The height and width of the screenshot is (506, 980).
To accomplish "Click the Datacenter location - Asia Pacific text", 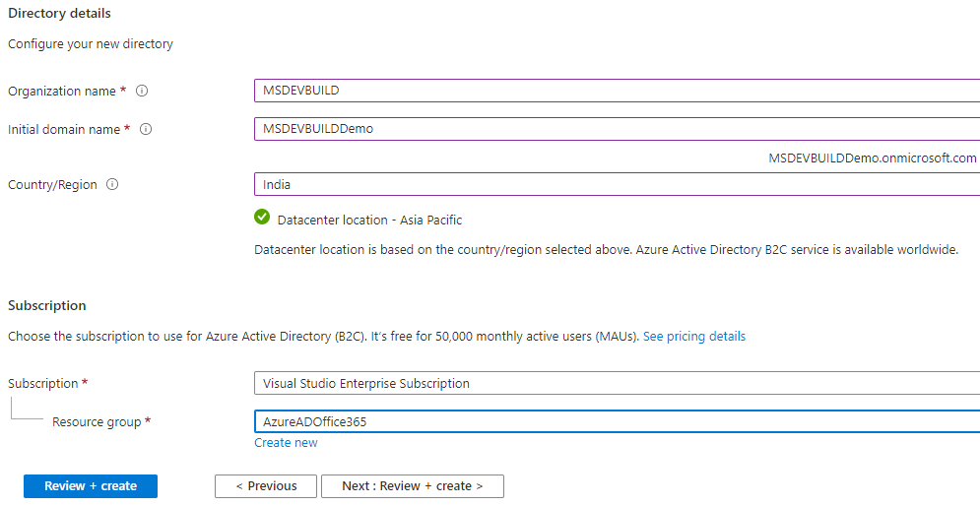I will (369, 220).
